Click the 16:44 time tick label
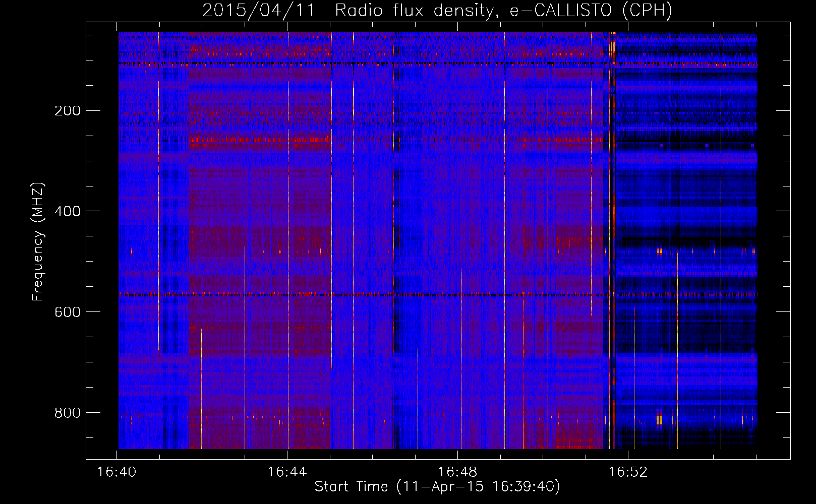The height and width of the screenshot is (504, 816). click(x=287, y=472)
